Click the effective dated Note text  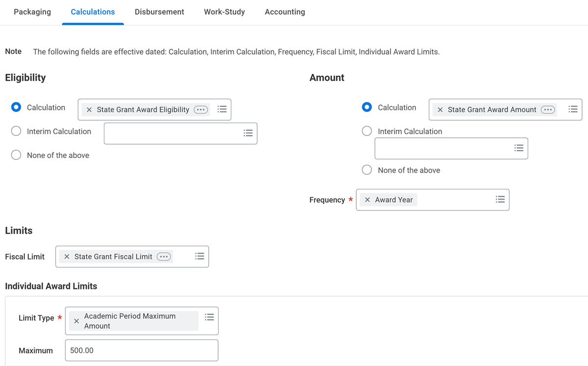click(236, 52)
